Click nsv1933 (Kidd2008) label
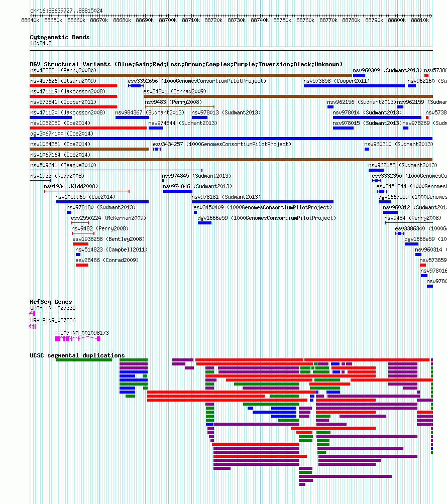This screenshot has height=504, width=447. click(57, 176)
